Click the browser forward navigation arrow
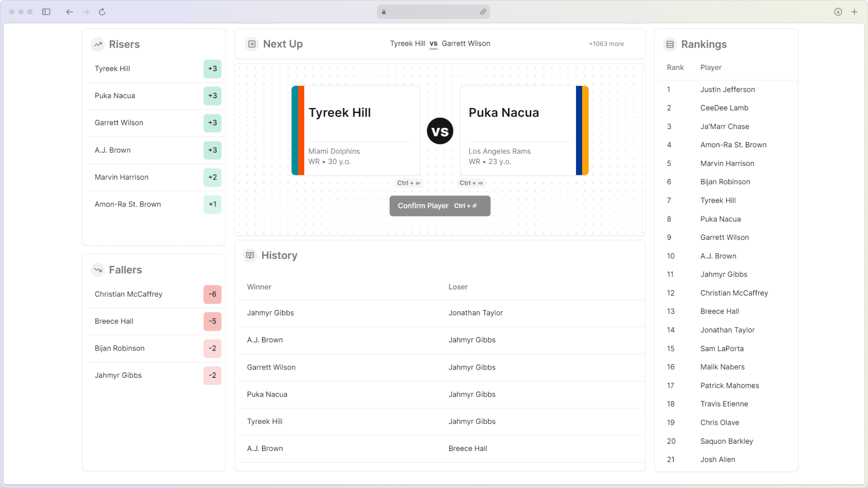 coord(86,11)
